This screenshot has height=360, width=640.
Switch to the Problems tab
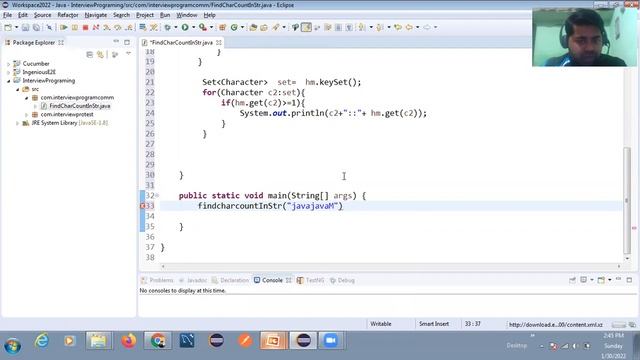[157, 280]
